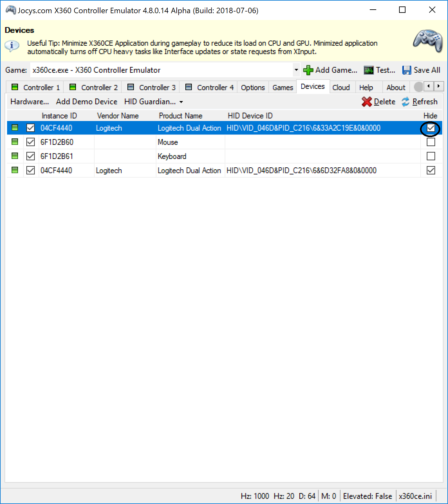Switch to the Controller 1 tab
448x504 pixels.
35,87
